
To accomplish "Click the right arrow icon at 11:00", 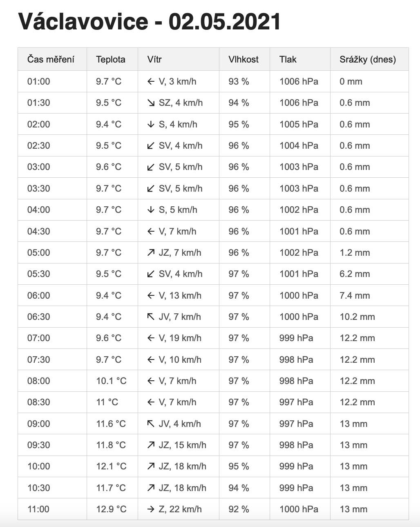I will pyautogui.click(x=151, y=509).
